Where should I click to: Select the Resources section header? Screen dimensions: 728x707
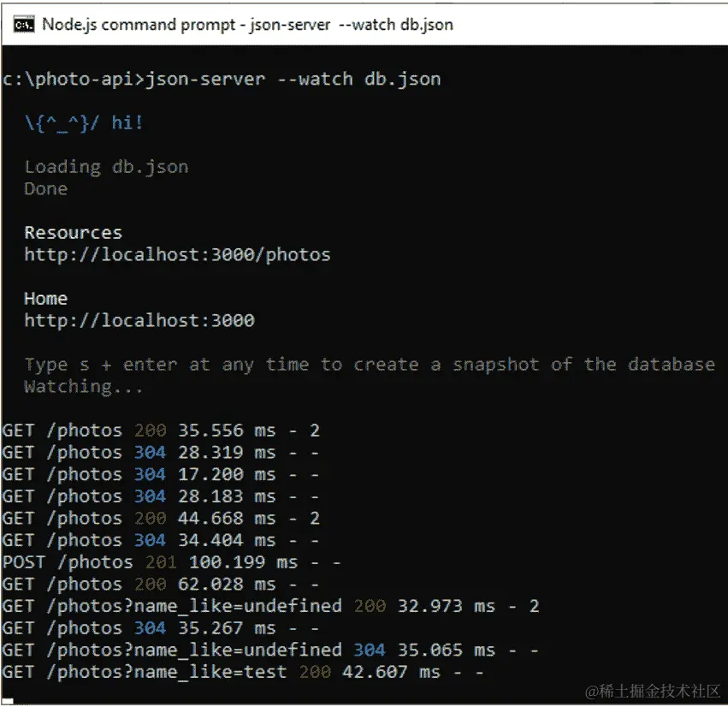[72, 232]
